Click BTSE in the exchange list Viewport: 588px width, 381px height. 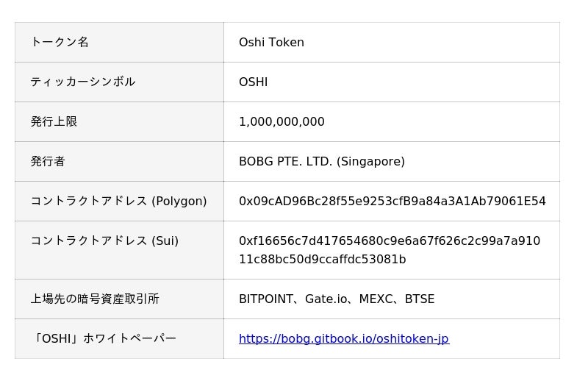click(420, 299)
